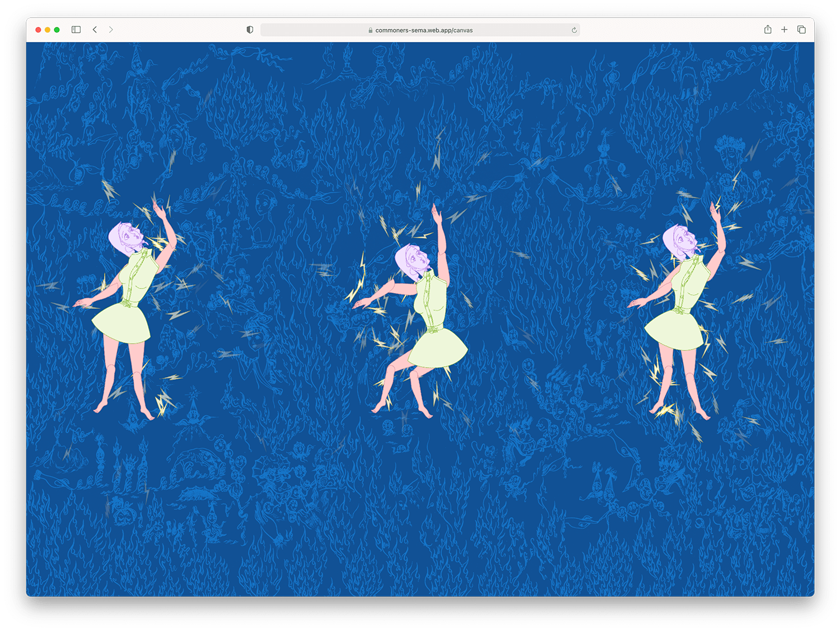The image size is (840, 631).
Task: Click the lock icon in address bar
Action: [370, 30]
